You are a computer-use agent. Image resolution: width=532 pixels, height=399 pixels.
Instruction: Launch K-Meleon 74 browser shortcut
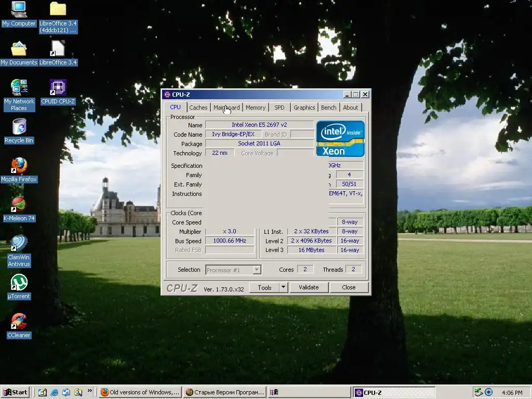point(19,209)
